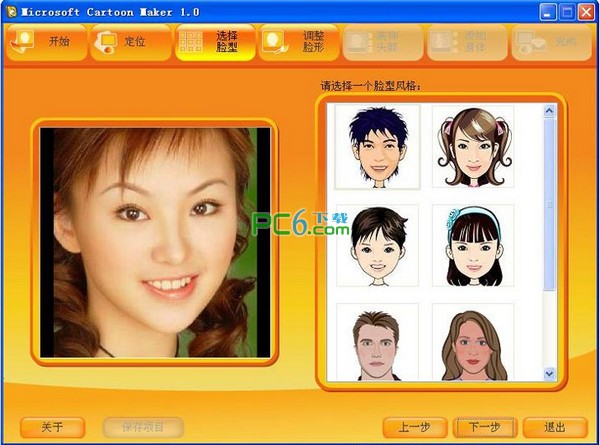Image resolution: width=600 pixels, height=445 pixels.
Task: Select pigtail girl with pink ribbons style
Action: [x=473, y=147]
